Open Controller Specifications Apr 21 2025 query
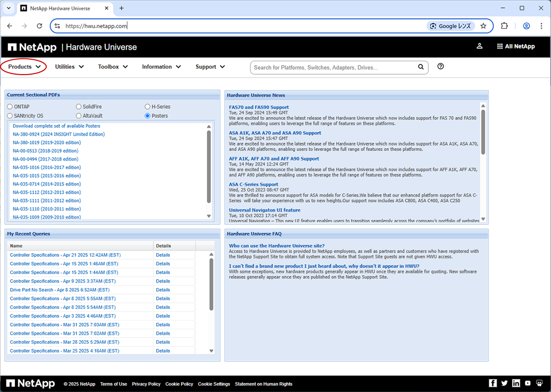551x392 pixels. tap(65, 255)
